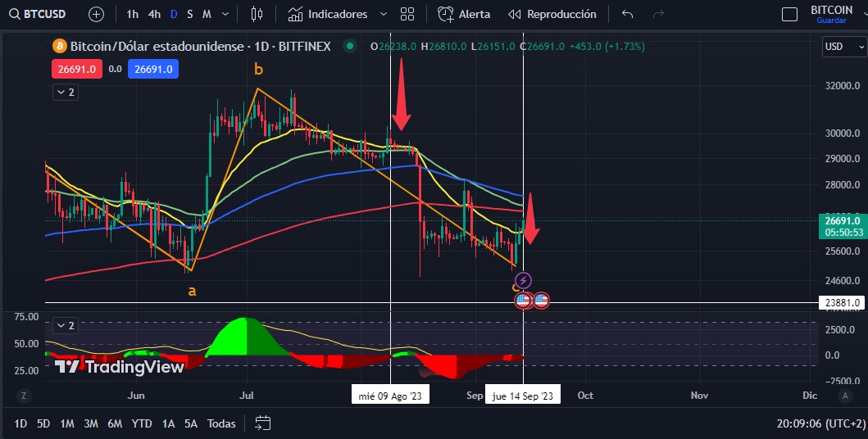Open the first US flag economic event
Screen dimensions: 868x439
tap(523, 301)
